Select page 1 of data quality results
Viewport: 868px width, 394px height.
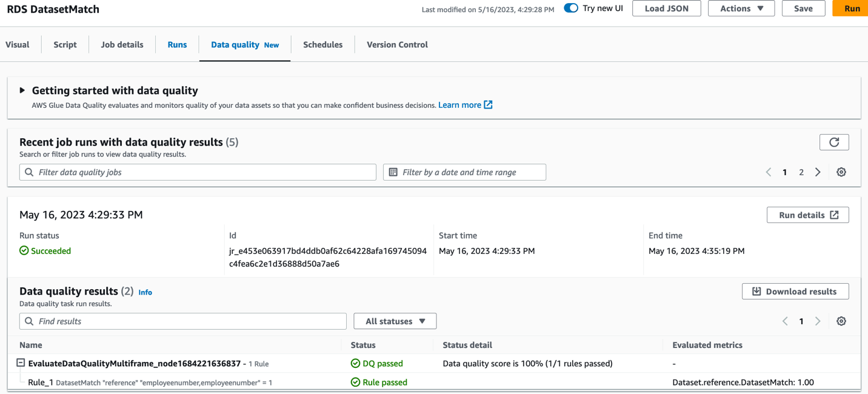801,321
